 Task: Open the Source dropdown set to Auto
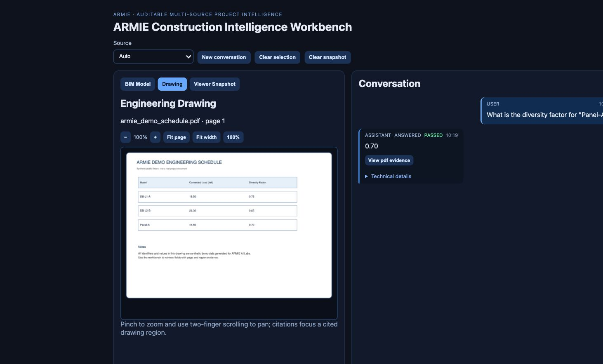tap(153, 56)
